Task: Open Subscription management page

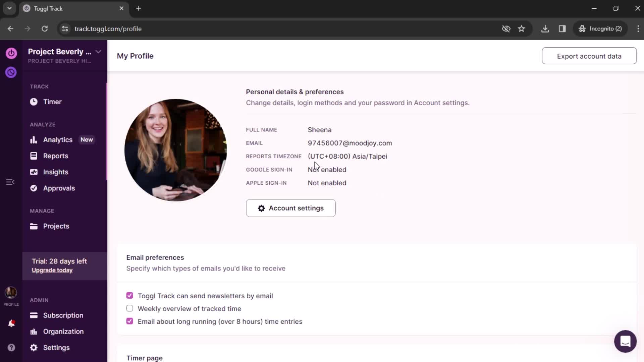Action: pos(63,315)
